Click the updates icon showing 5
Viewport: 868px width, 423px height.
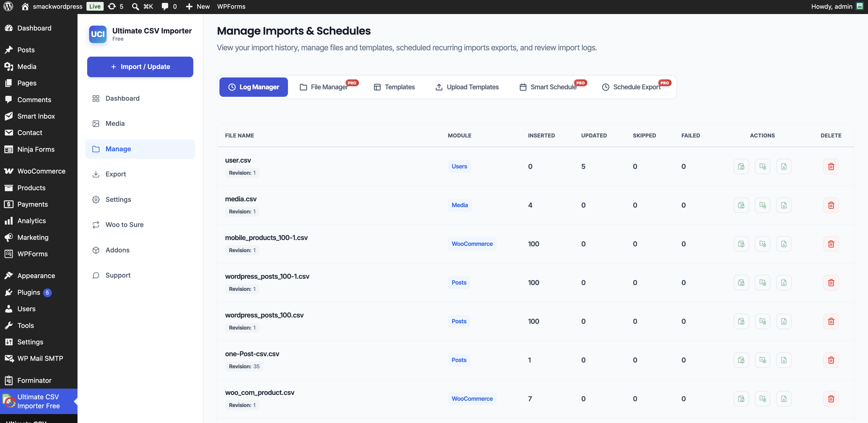click(116, 6)
